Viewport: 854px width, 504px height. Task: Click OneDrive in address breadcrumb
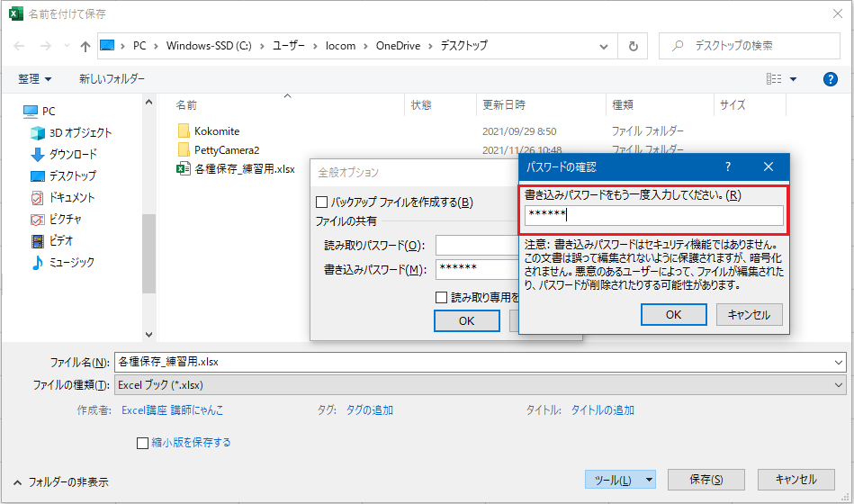tap(398, 46)
